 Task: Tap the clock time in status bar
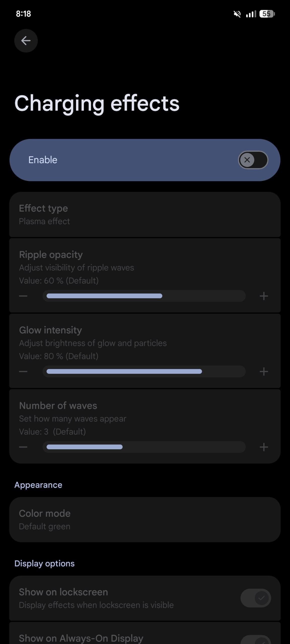click(23, 14)
